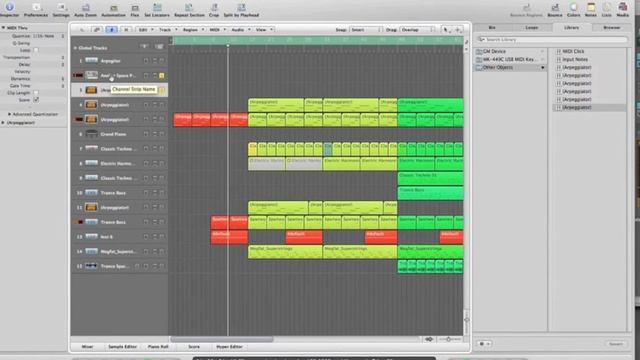Open the Hyper Editor tab
Viewport: 640px width, 360px height.
click(229, 347)
